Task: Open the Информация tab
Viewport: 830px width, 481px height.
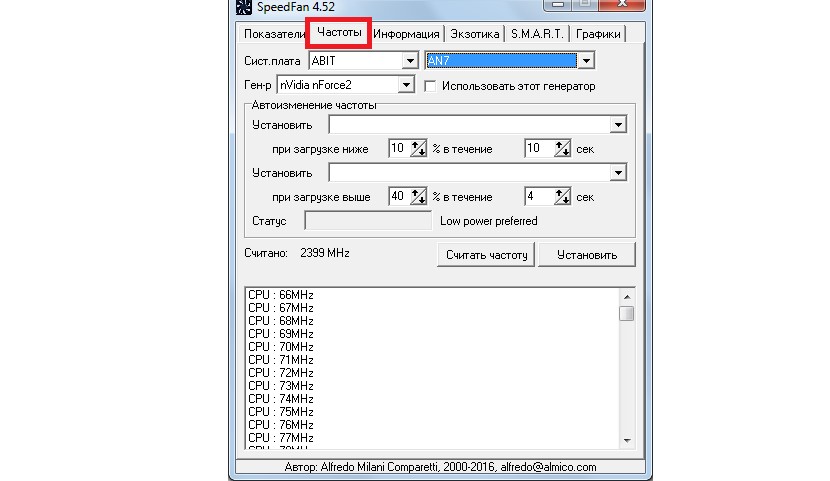Action: tap(406, 34)
